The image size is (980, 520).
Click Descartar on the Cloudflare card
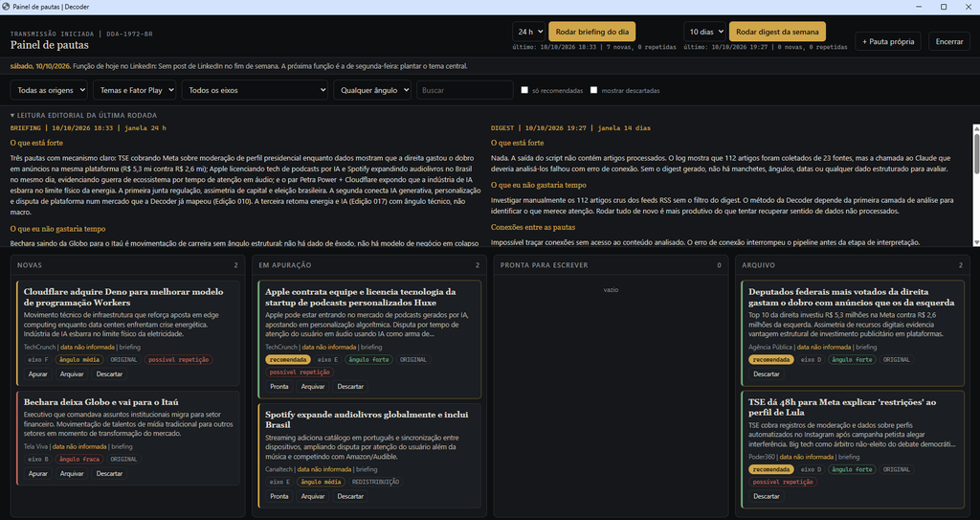pos(109,373)
